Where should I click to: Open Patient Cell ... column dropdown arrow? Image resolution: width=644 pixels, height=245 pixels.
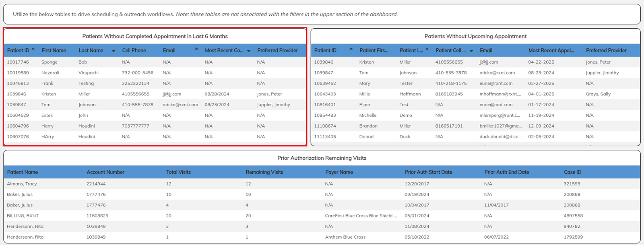click(471, 51)
